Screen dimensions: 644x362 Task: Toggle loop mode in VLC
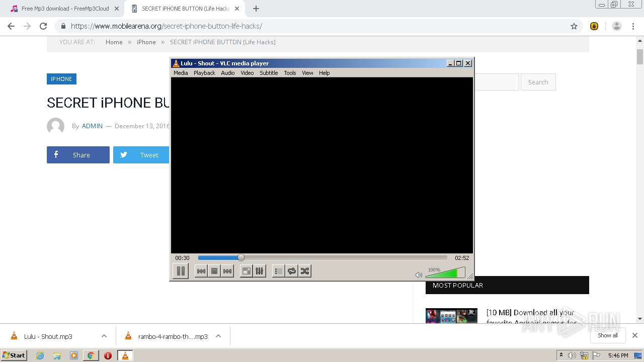click(292, 271)
